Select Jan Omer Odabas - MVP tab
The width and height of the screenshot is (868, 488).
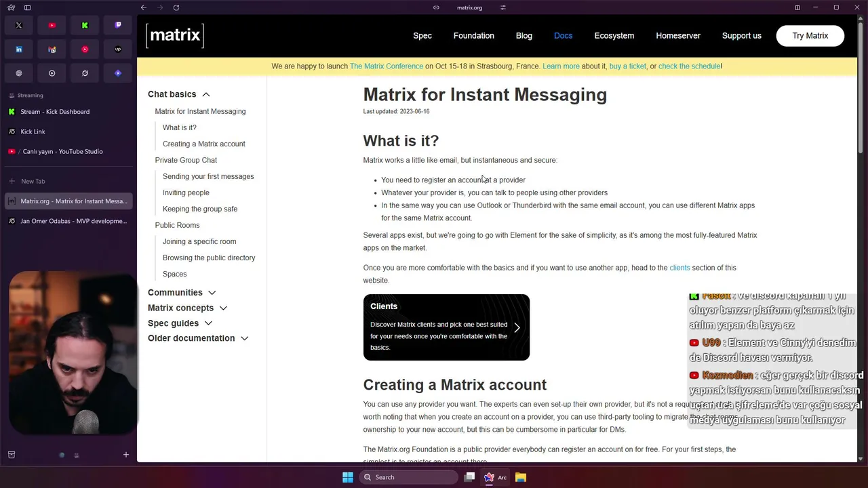68,221
